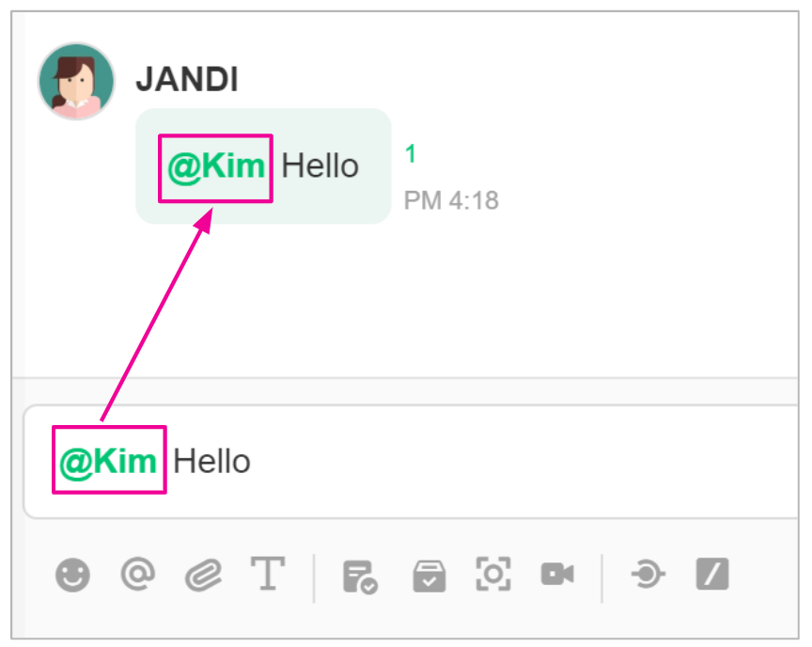812x647 pixels.
Task: Start a screen capture from the toolbar
Action: (x=493, y=575)
